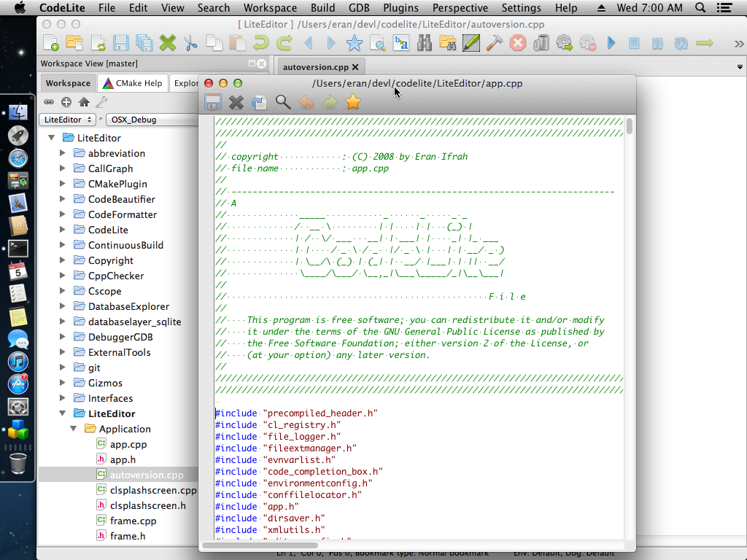Open the GDB menu
This screenshot has width=747, height=560.
(359, 7)
